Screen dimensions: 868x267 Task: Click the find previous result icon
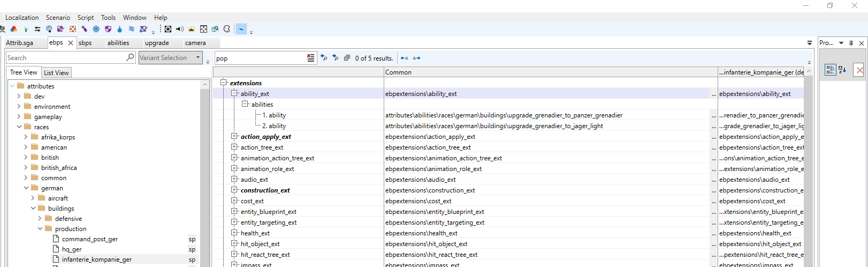pos(324,58)
